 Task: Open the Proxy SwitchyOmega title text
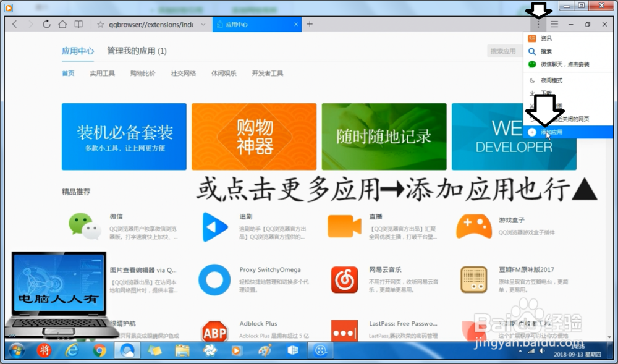[x=270, y=270]
